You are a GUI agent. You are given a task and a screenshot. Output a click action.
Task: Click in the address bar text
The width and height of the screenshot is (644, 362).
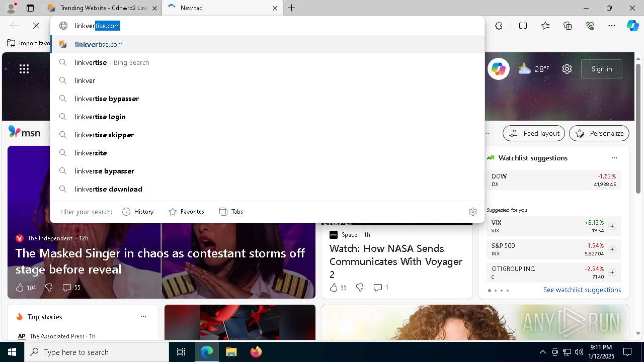click(267, 26)
